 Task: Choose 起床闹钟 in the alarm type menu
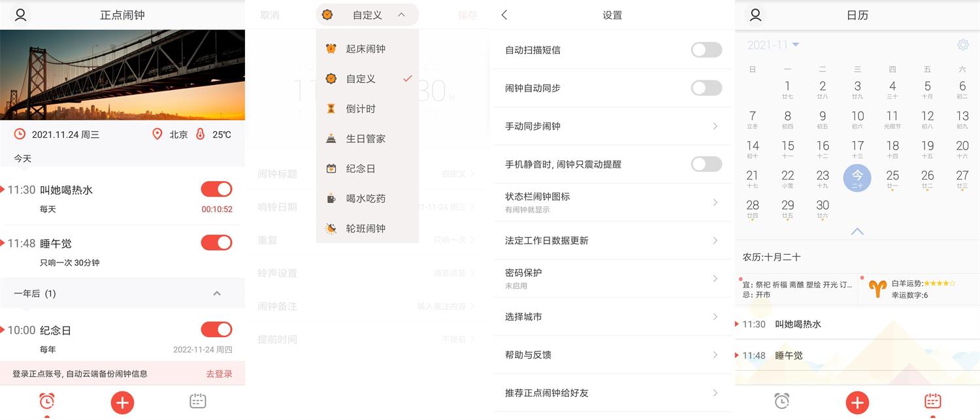[x=366, y=48]
